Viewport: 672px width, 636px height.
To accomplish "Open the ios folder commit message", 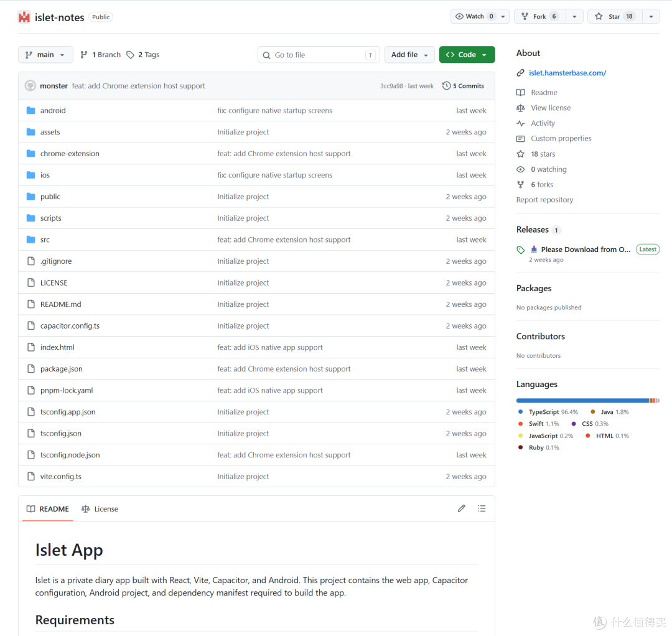I will (275, 175).
